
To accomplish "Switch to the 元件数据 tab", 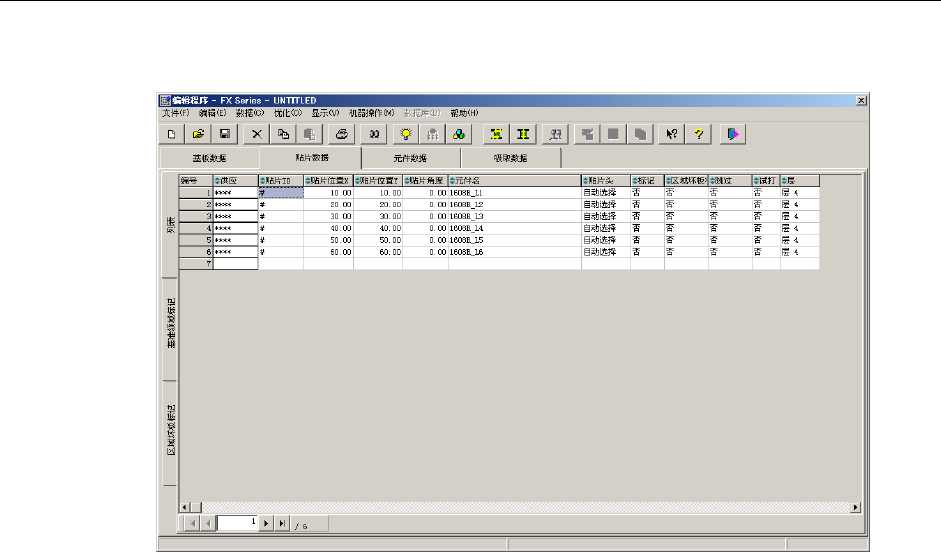I will 410,158.
